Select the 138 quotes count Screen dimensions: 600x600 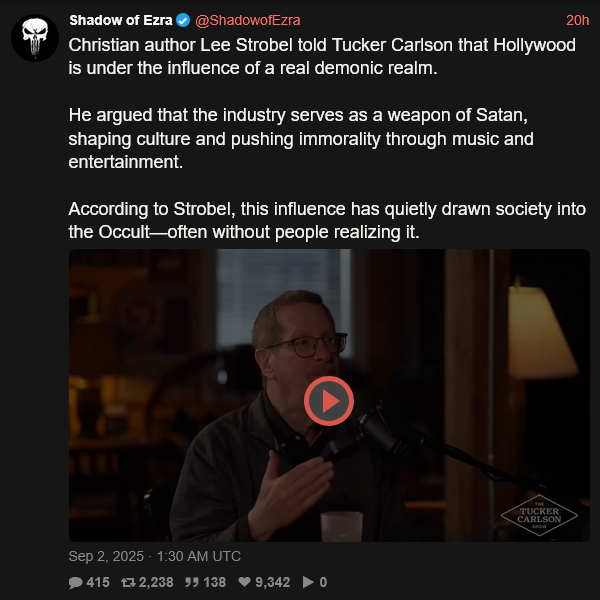coord(214,582)
